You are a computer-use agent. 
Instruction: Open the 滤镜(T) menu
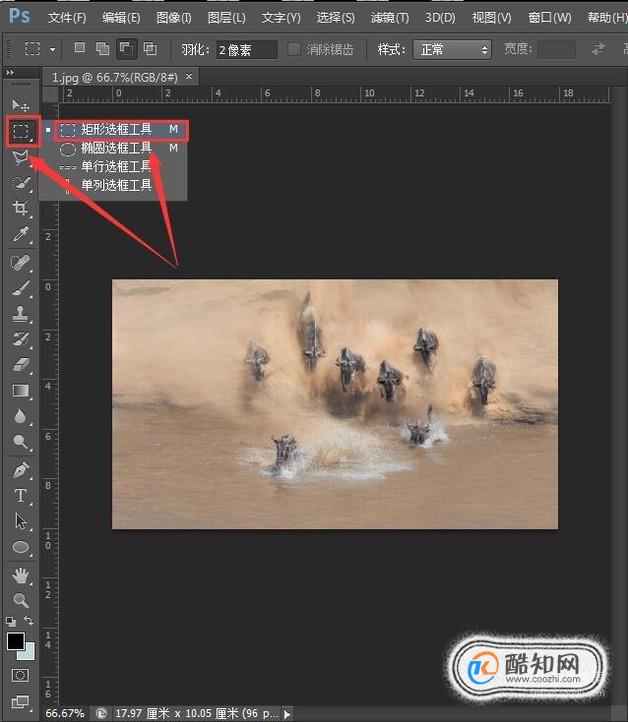coord(390,18)
